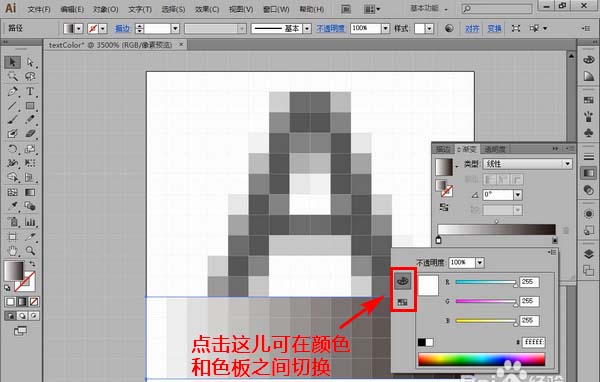600x382 pixels.
Task: Select the Artboard tool
Action: click(x=13, y=237)
